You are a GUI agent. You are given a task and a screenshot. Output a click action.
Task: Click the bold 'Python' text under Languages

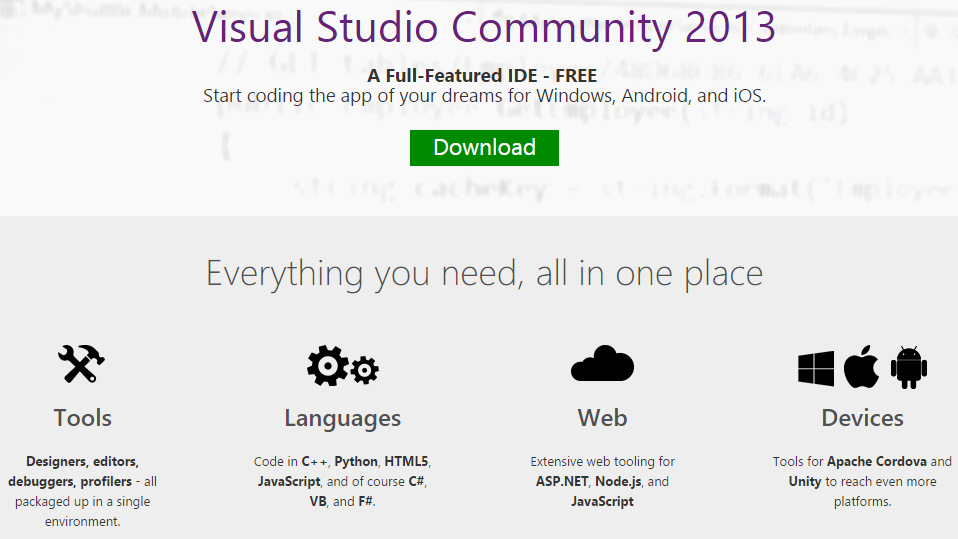pos(356,462)
